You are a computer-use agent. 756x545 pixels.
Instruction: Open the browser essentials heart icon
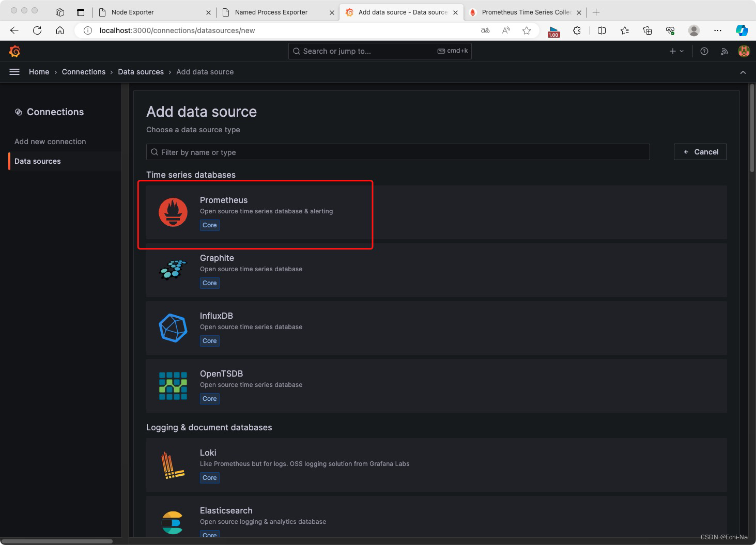(x=670, y=30)
